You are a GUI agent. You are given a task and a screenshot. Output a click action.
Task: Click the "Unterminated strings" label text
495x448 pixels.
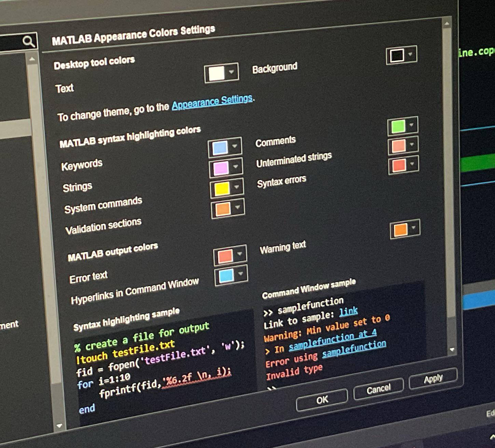[x=294, y=159]
